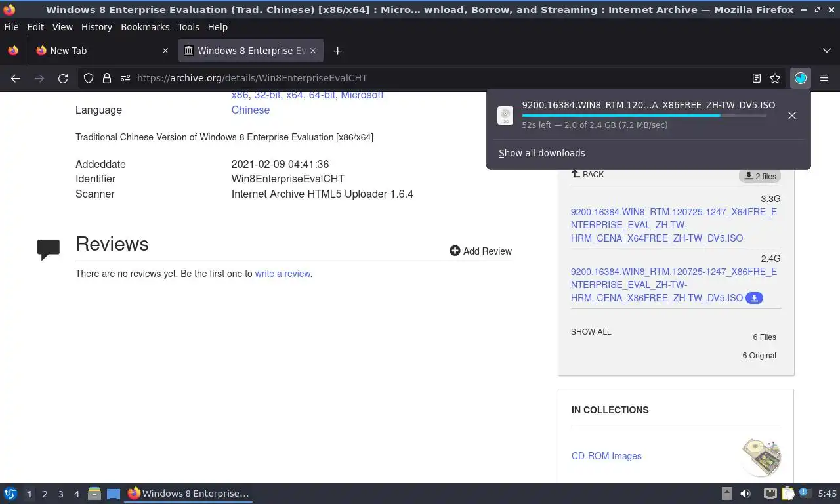Image resolution: width=840 pixels, height=504 pixels.
Task: Click the download progress bar
Action: (644, 115)
